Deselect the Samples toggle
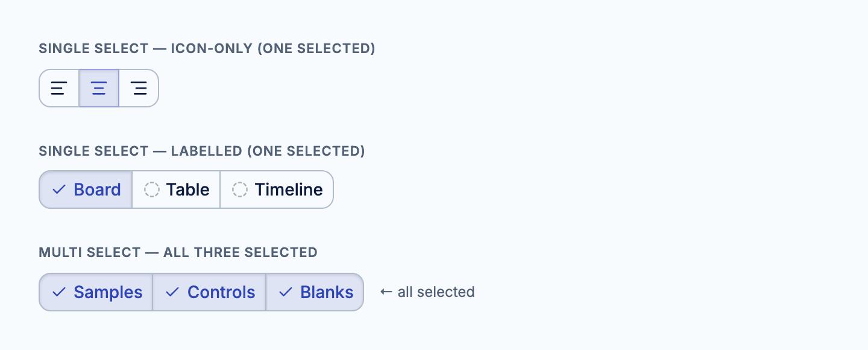Screen dimensions: 868x350 (96, 292)
